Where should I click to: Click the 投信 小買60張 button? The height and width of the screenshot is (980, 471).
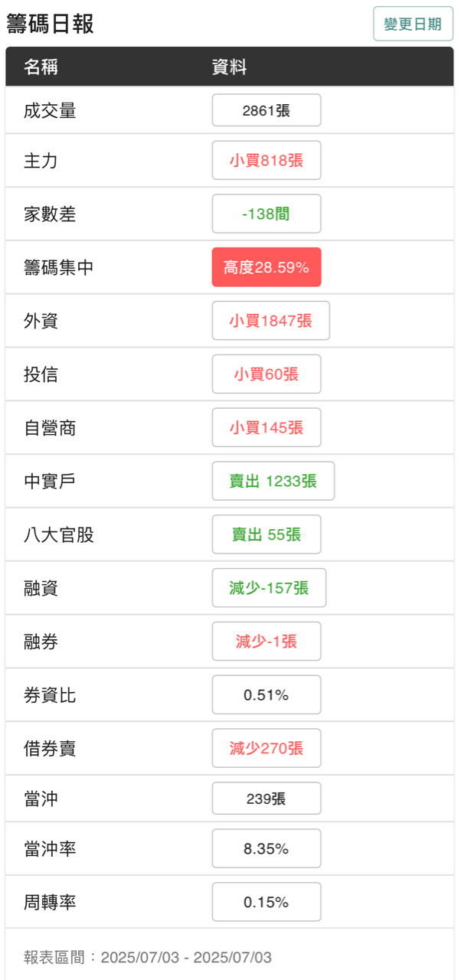(x=266, y=374)
